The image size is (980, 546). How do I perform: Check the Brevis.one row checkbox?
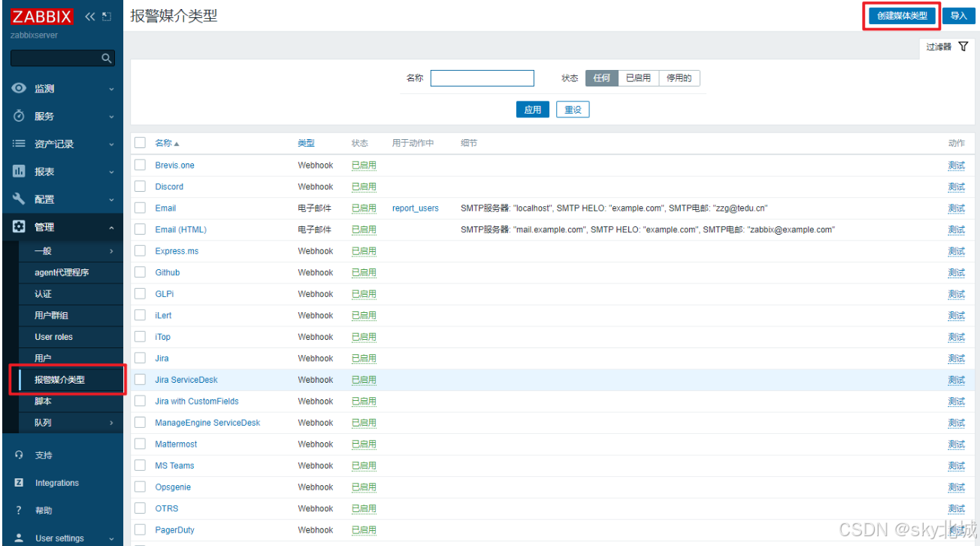pos(140,165)
